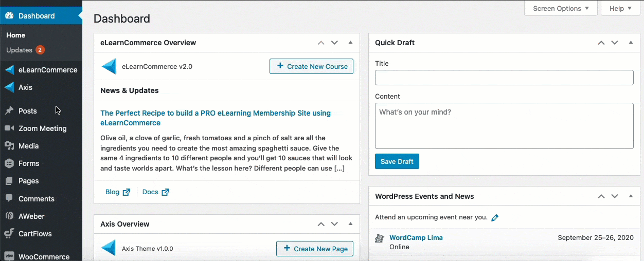The width and height of the screenshot is (644, 261).
Task: Move Quick Draft panel up
Action: (601, 43)
